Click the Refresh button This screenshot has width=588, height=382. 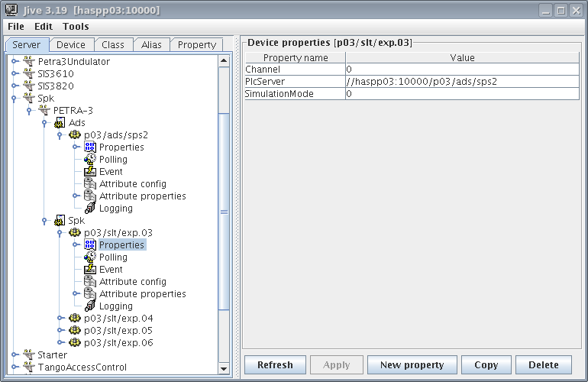click(x=275, y=364)
